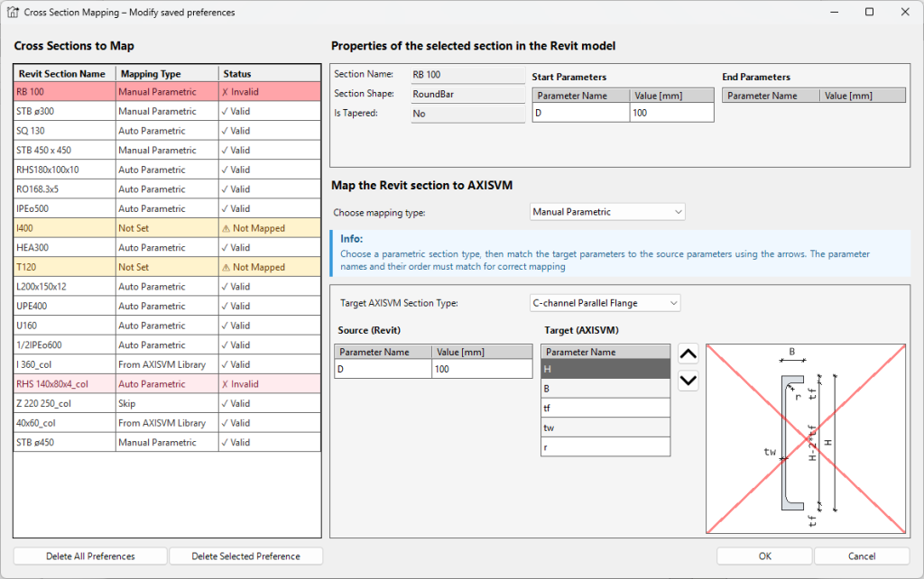Click the app icon in title bar
924x579 pixels.
coord(14,13)
